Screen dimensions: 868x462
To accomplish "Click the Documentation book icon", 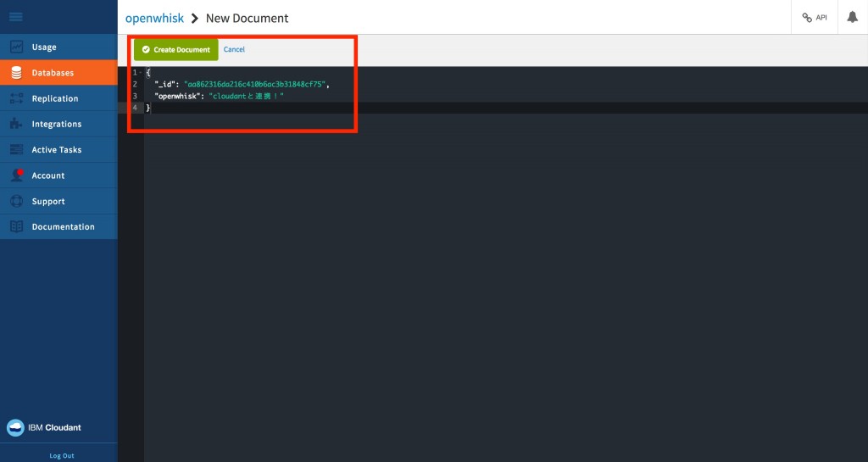I will [17, 226].
